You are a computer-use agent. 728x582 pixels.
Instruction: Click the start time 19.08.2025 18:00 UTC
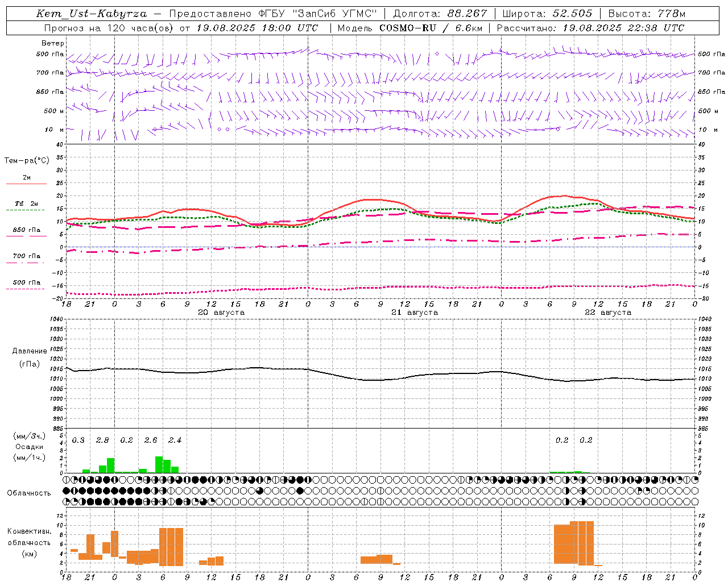point(257,28)
